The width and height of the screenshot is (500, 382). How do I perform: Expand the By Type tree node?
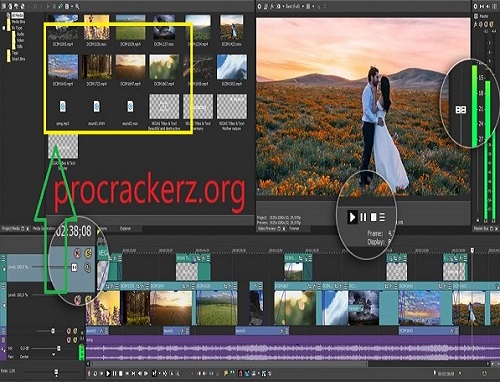(4, 28)
